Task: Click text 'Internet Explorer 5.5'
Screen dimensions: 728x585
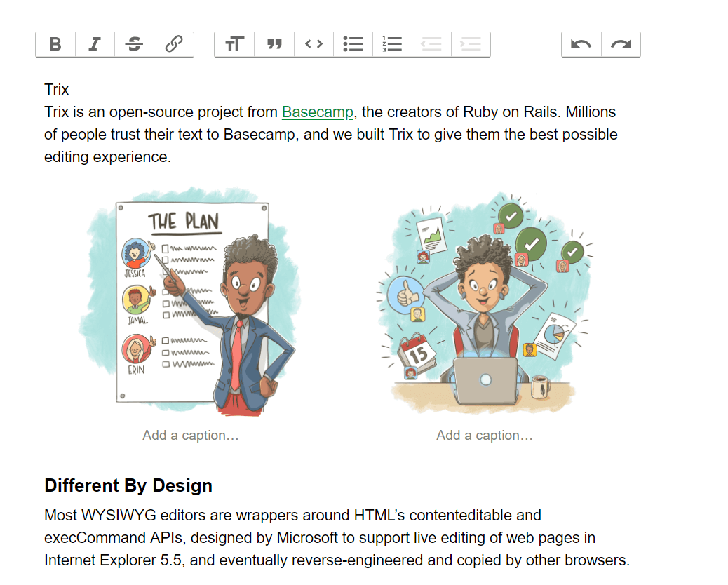Action: tap(113, 560)
